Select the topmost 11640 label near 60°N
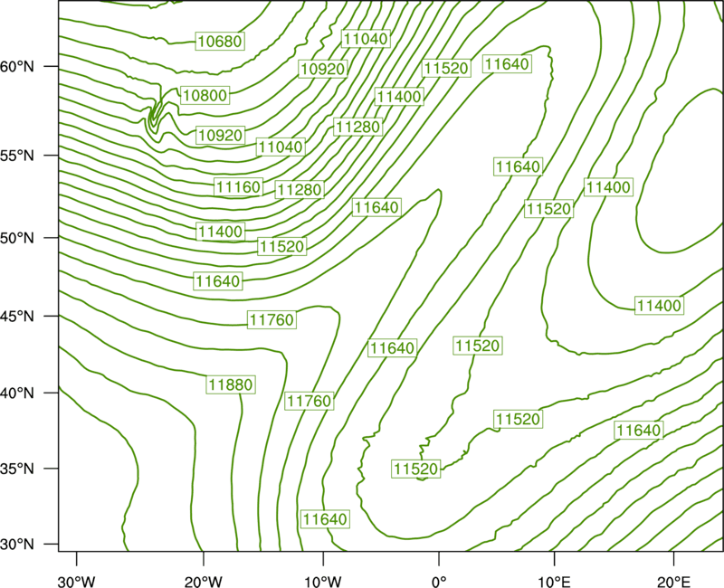 (x=507, y=63)
